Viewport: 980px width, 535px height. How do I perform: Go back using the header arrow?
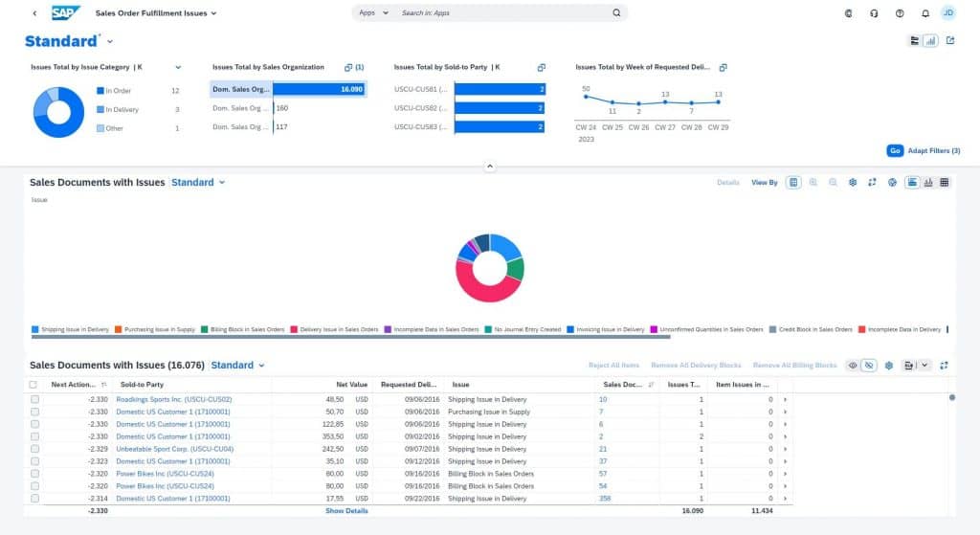(x=34, y=13)
